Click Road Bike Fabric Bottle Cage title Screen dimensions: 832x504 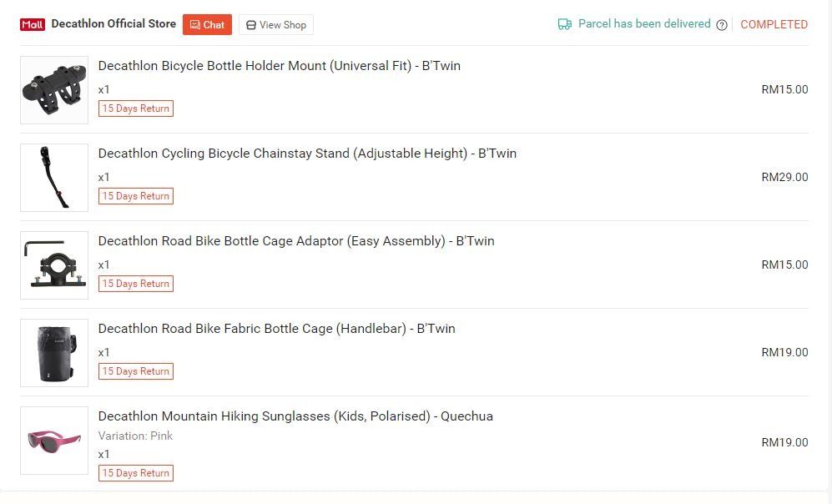(x=276, y=329)
